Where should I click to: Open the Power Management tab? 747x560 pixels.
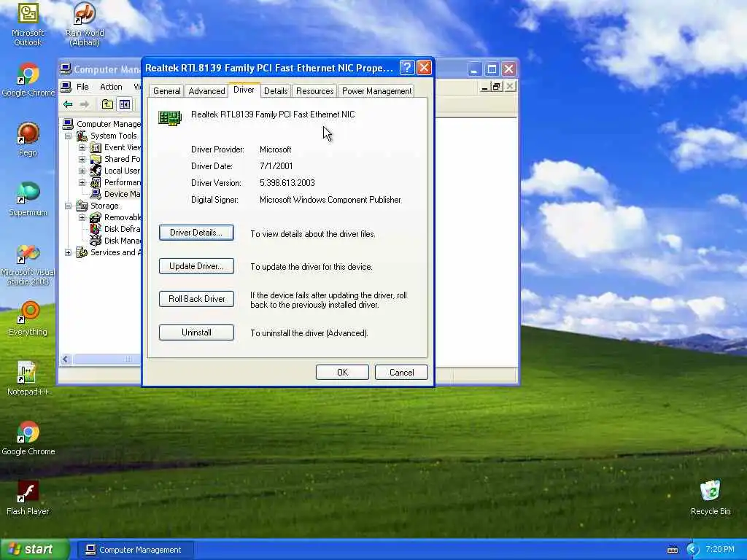point(376,91)
